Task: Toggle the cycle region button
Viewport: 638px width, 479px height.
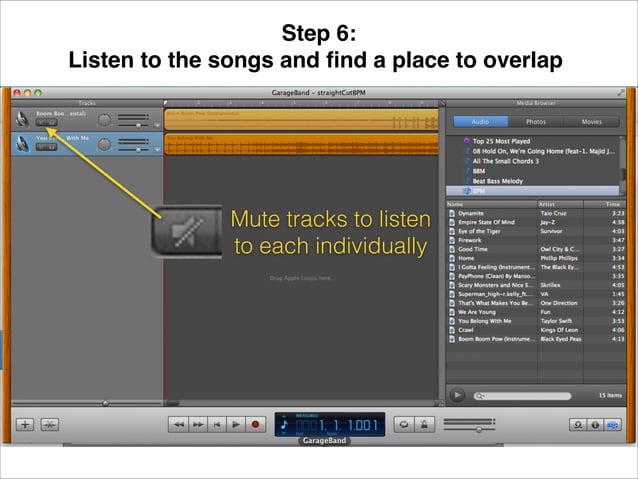Action: [404, 424]
